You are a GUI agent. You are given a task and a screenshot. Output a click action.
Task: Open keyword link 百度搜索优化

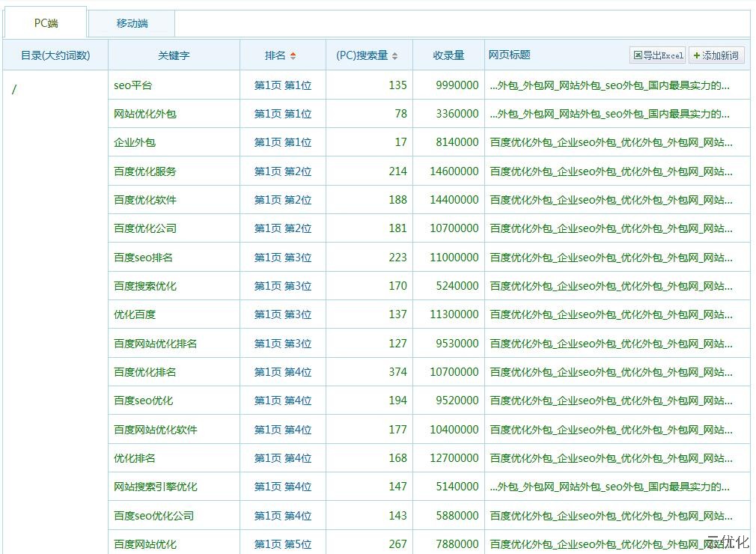click(145, 286)
